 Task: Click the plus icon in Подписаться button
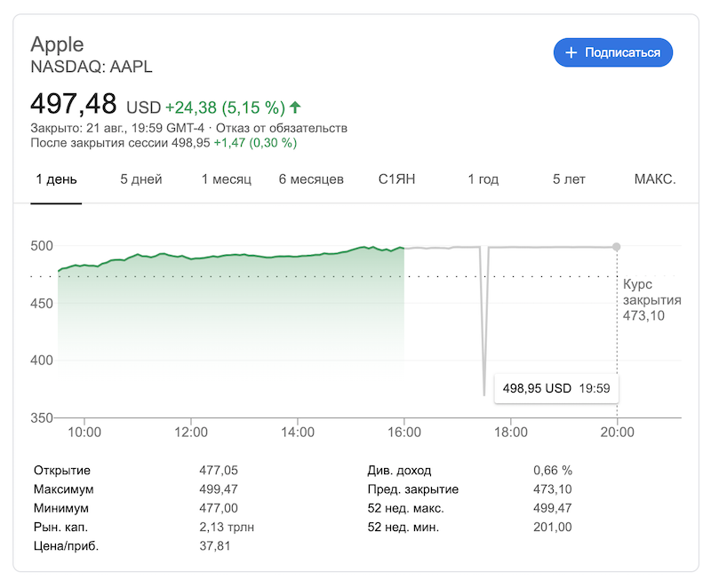click(571, 52)
